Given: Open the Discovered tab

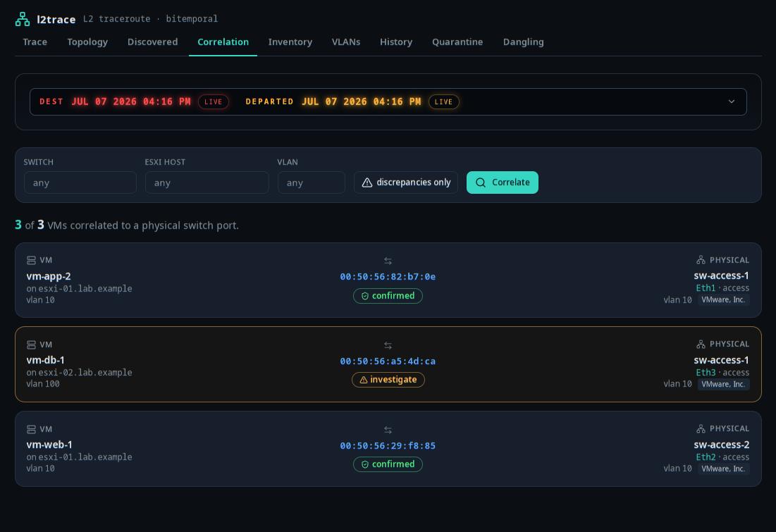Looking at the screenshot, I should pyautogui.click(x=152, y=42).
